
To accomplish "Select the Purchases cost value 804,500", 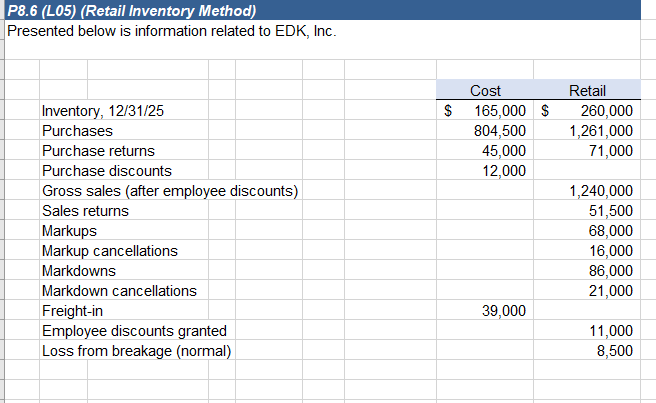I will [485, 131].
